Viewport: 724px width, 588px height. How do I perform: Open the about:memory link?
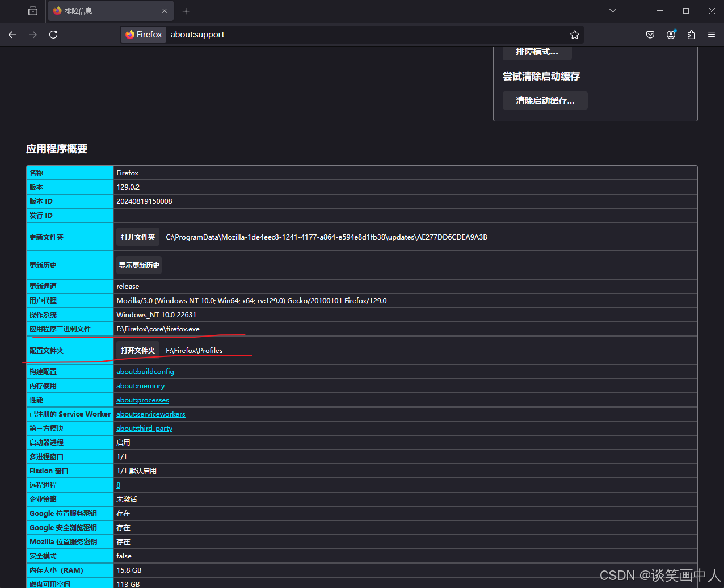pos(141,386)
